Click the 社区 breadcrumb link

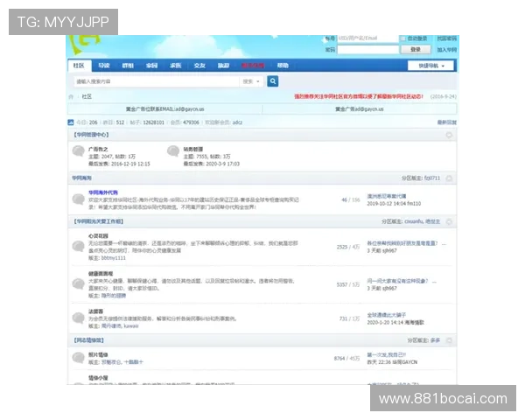(x=87, y=97)
